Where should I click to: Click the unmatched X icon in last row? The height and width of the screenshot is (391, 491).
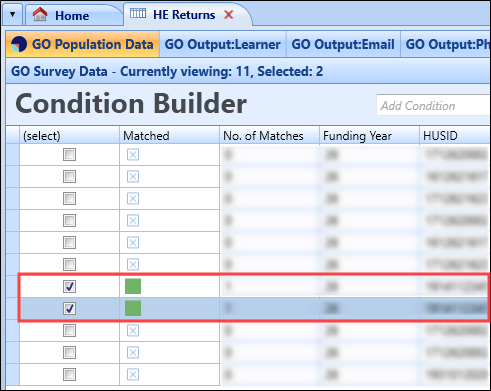(133, 375)
